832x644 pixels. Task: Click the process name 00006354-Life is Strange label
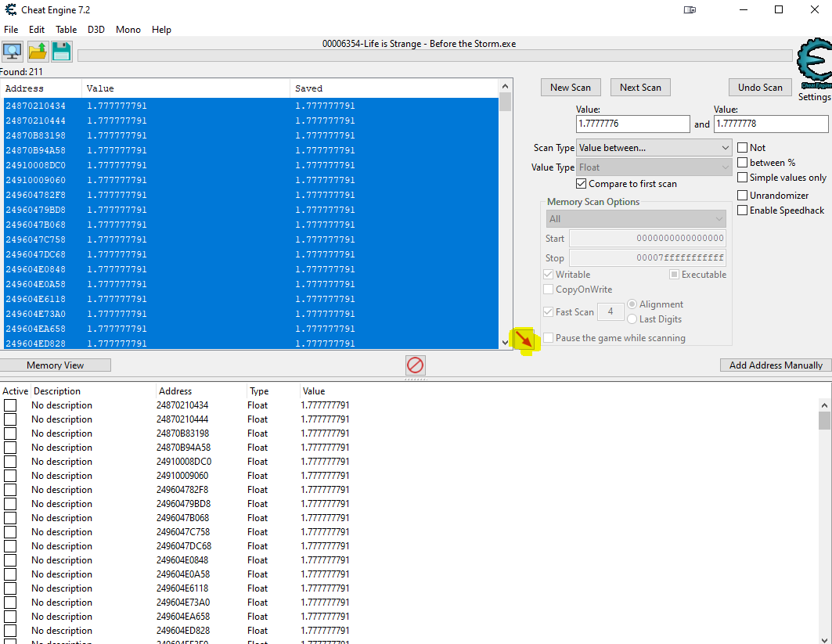420,44
